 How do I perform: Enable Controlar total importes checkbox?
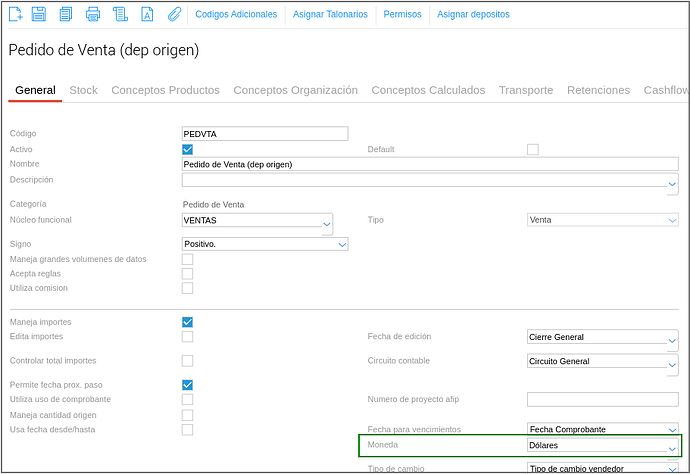click(x=187, y=361)
